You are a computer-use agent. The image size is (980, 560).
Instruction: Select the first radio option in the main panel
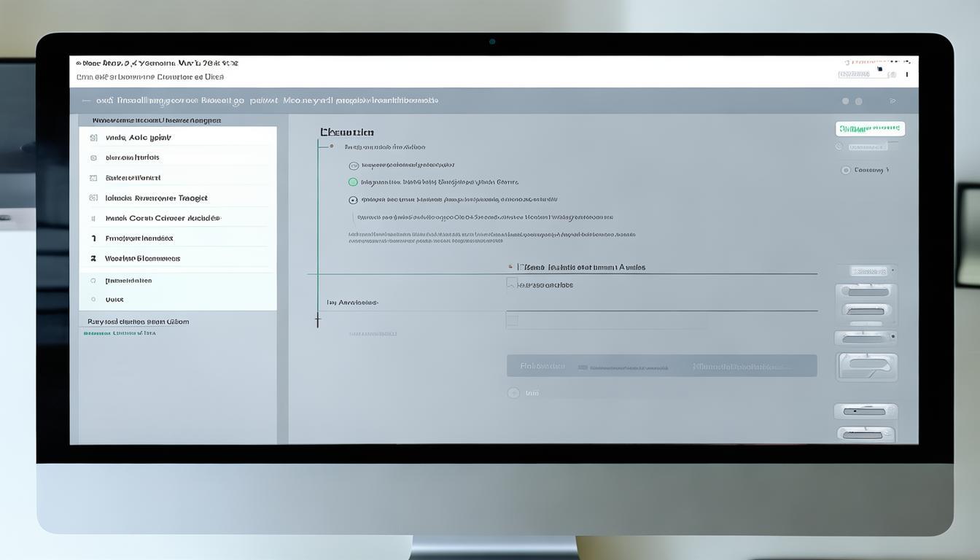354,166
